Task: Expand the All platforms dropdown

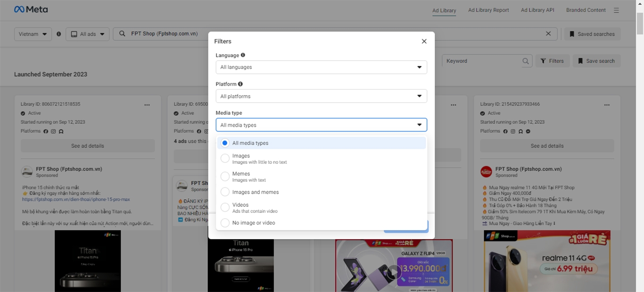Action: [321, 96]
